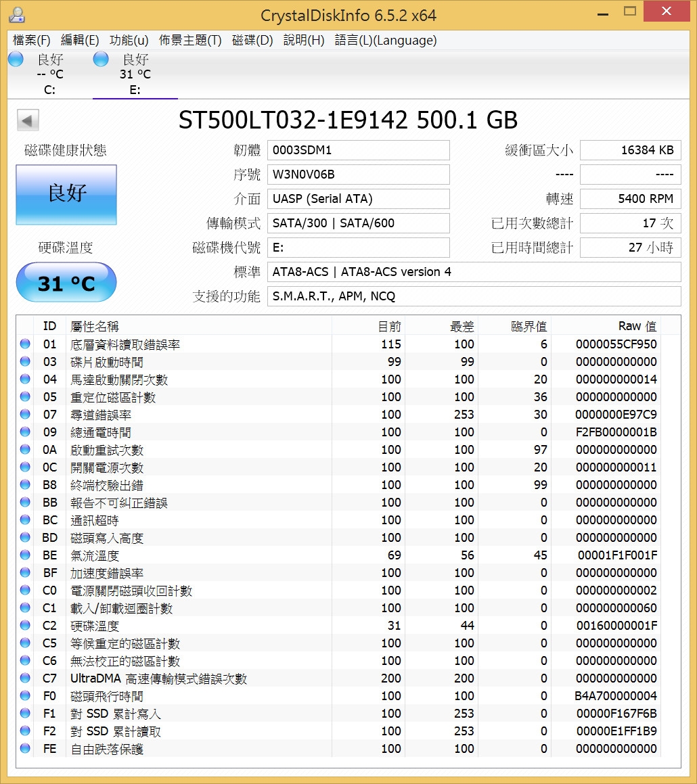Click the Raw 值 column header

click(x=606, y=326)
